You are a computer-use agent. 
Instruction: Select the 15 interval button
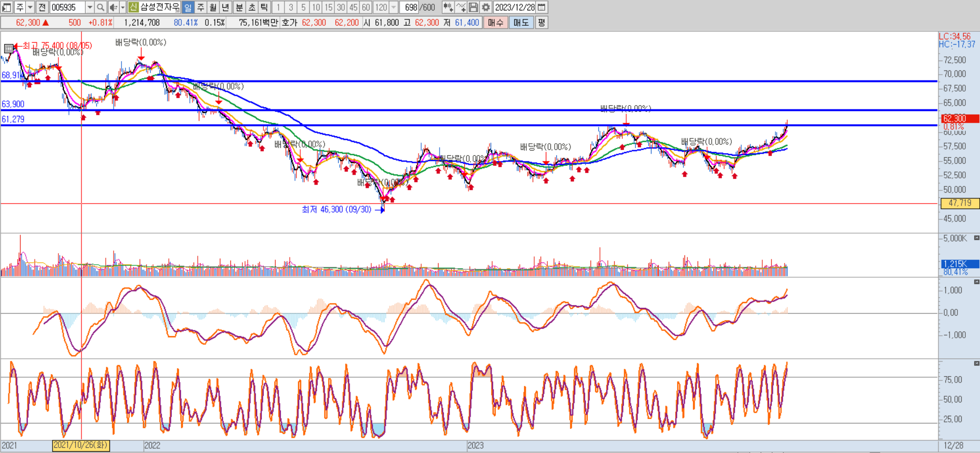point(329,7)
